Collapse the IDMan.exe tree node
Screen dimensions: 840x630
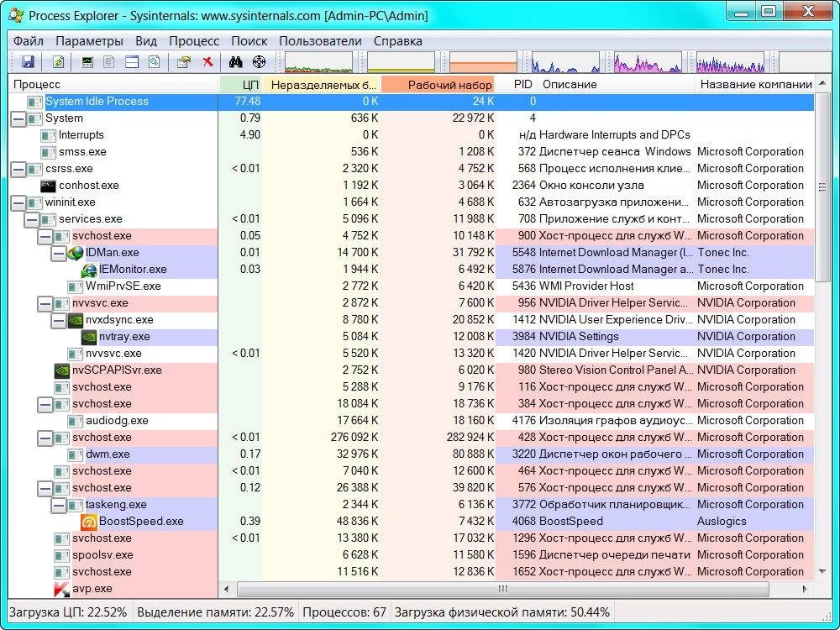click(59, 254)
